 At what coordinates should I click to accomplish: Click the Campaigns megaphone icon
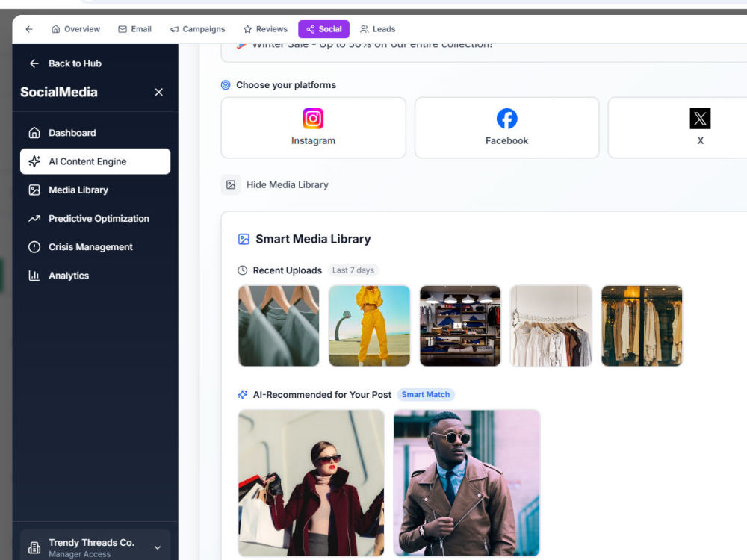[174, 29]
